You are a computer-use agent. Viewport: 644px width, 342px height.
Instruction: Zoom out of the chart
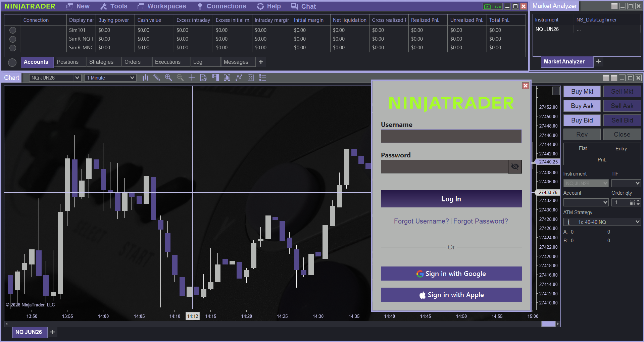pos(180,78)
